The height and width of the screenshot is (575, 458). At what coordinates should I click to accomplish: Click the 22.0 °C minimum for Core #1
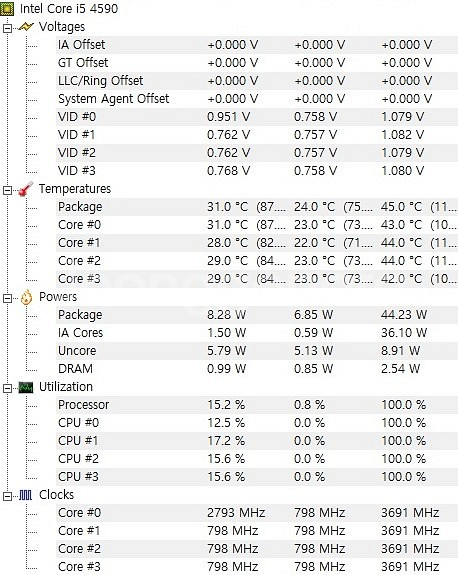315,243
